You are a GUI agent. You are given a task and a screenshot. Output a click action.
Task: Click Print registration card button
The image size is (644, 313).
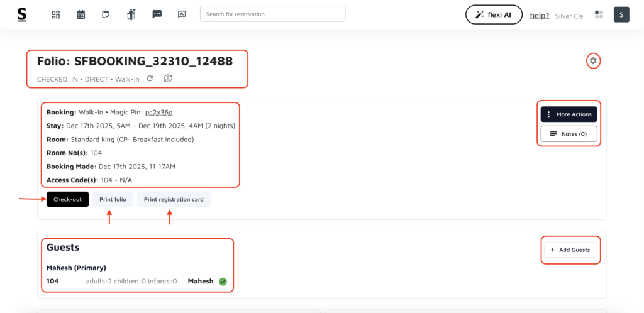click(174, 199)
